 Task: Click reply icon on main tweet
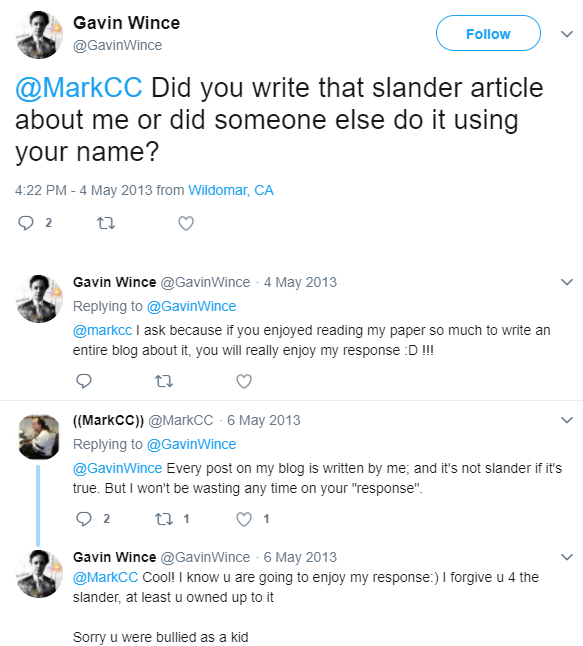click(x=26, y=223)
